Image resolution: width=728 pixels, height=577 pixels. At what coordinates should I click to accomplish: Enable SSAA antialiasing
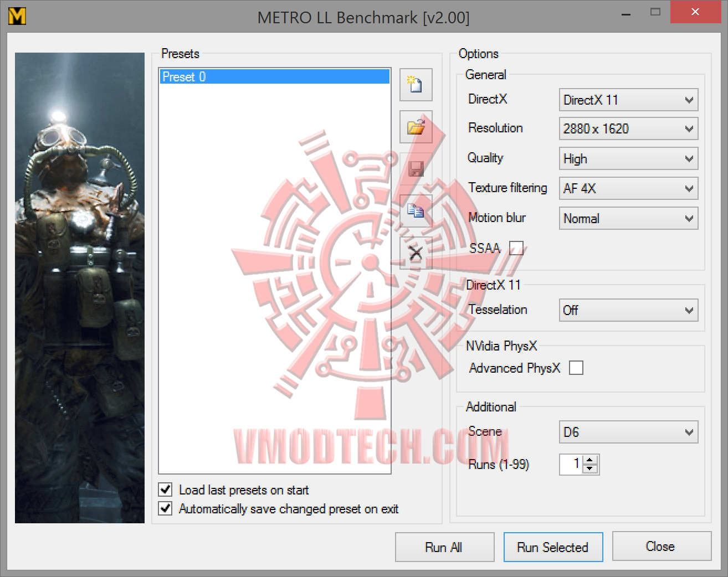[x=516, y=248]
